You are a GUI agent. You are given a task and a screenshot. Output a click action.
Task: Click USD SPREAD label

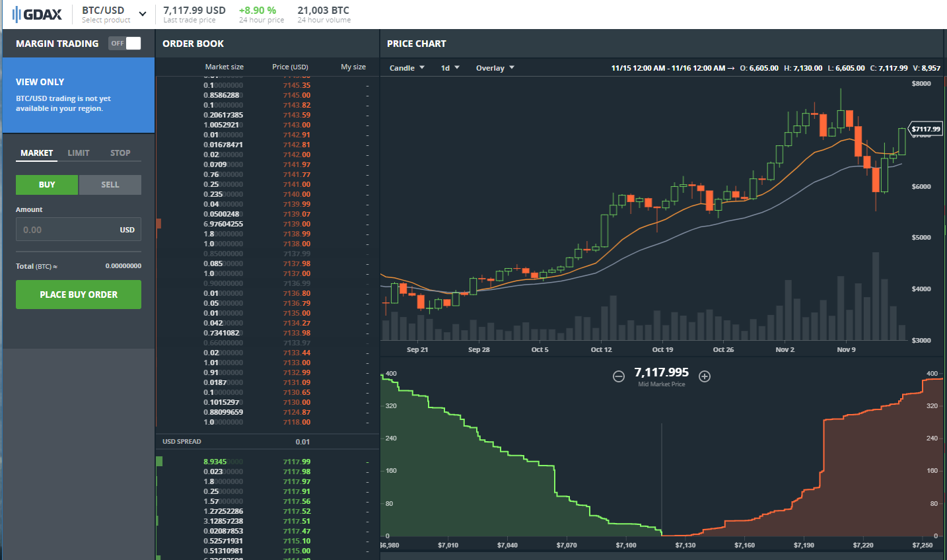182,441
